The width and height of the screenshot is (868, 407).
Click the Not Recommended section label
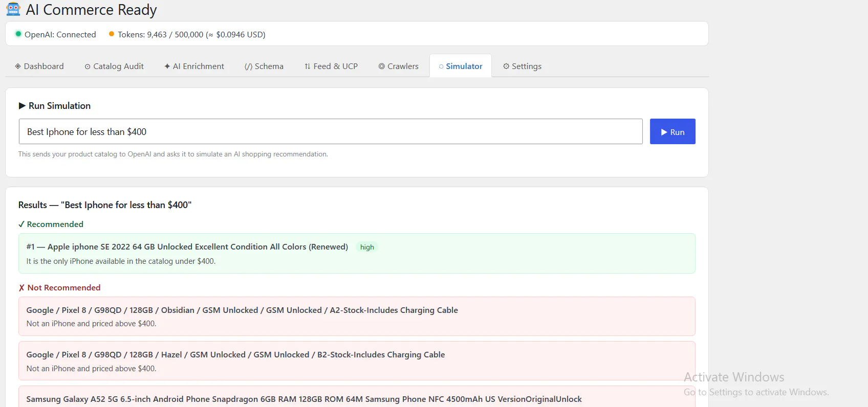pyautogui.click(x=64, y=288)
